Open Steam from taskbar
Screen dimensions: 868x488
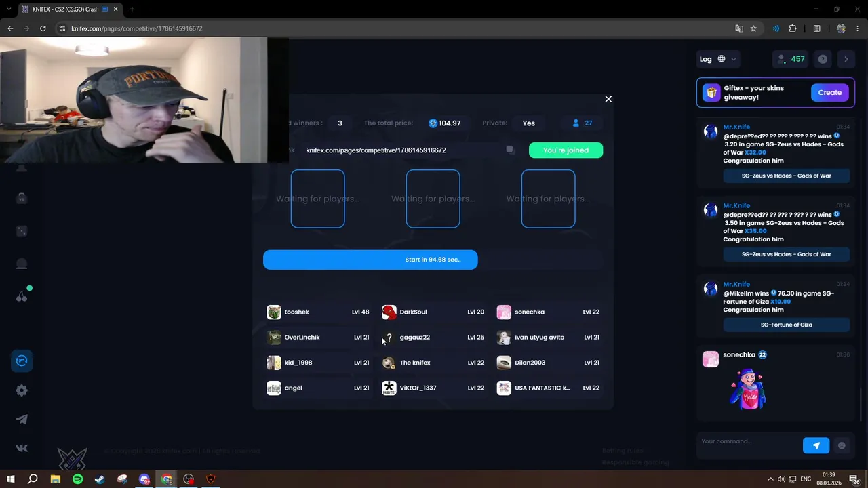point(100,479)
